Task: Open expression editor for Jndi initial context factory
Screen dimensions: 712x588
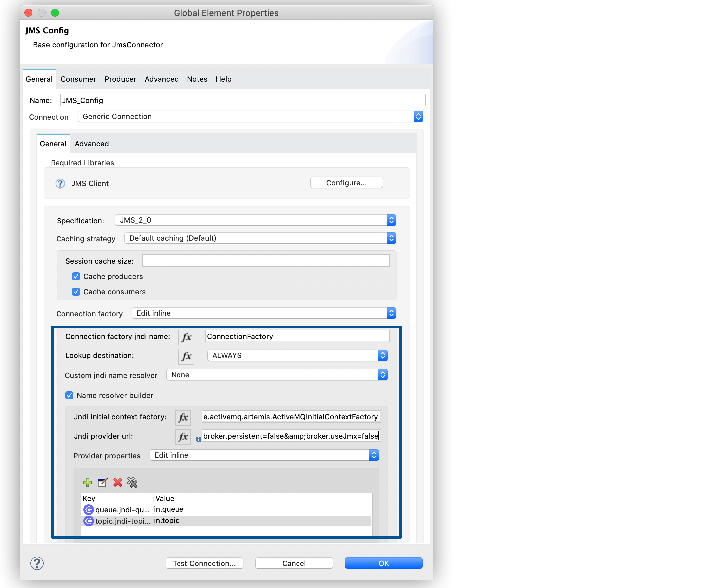Action: coord(183,417)
